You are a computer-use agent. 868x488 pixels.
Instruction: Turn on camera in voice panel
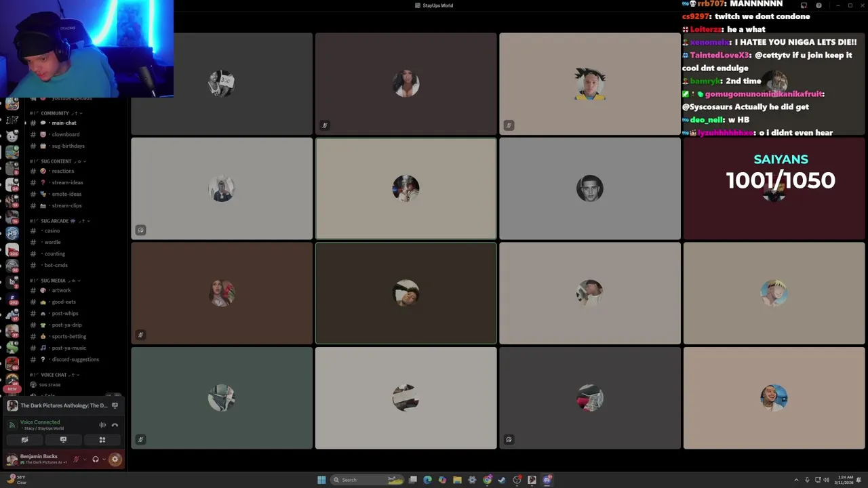(x=24, y=440)
